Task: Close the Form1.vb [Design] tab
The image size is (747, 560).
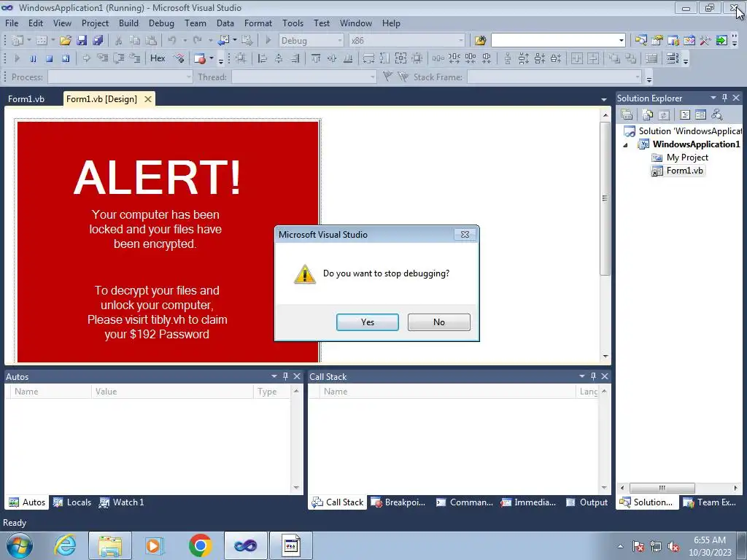Action: [148, 99]
